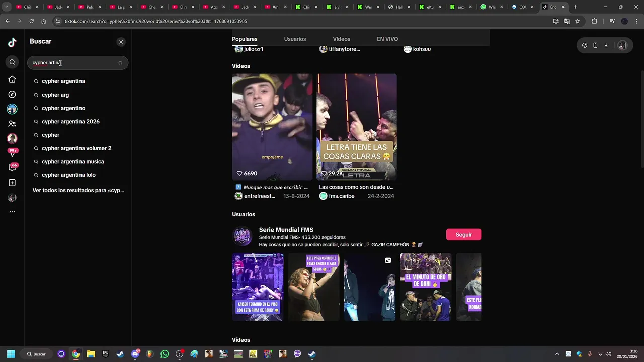Screen dimensions: 644x362
Task: Select the search magnifier in TikTok sidebar
Action: (x=12, y=62)
